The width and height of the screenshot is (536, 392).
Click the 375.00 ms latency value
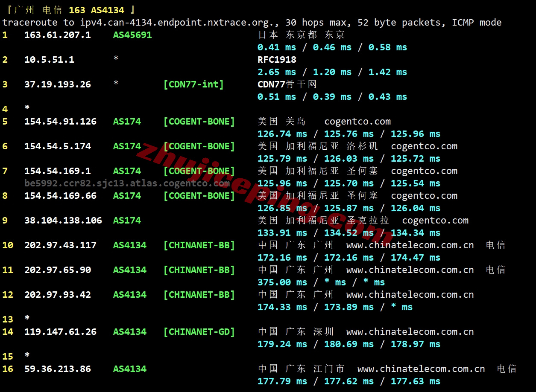point(282,282)
